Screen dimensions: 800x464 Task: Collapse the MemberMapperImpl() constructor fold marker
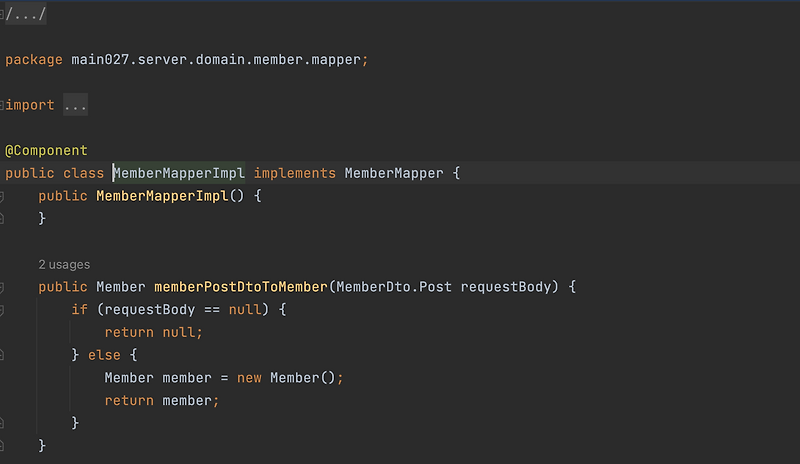click(x=2, y=197)
